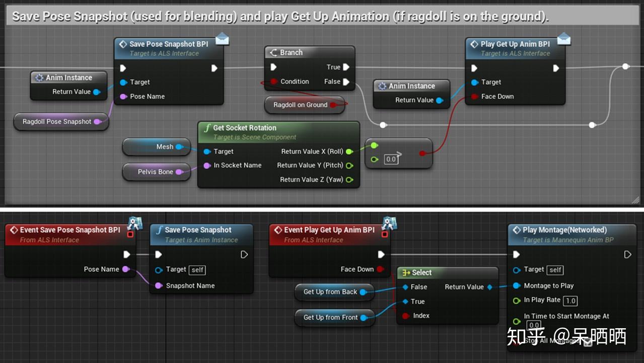
Task: Select the Mesh variable node
Action: tap(157, 147)
